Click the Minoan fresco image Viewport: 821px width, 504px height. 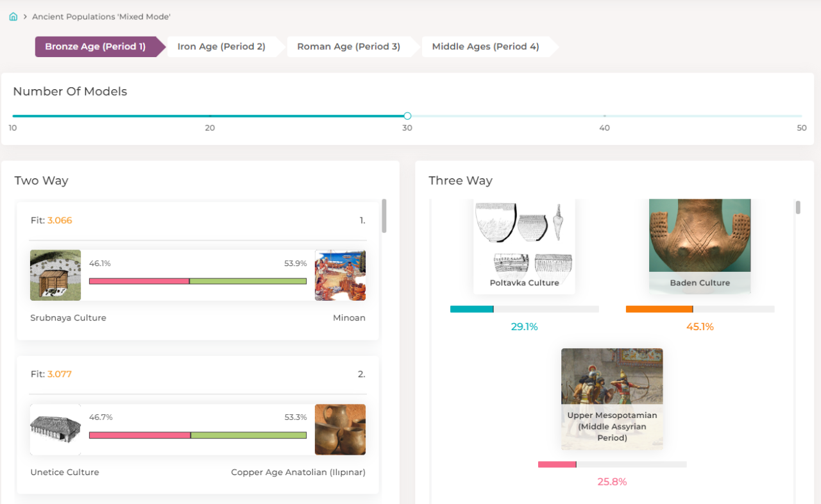(x=340, y=275)
